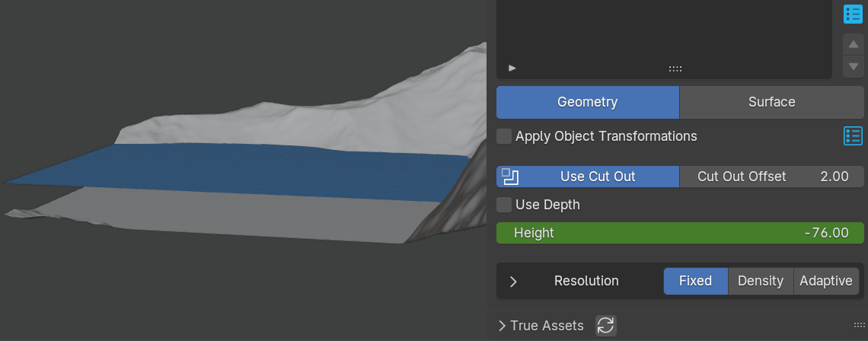Screen dimensions: 868x341
Task: Expand the True Assets panel
Action: pos(503,326)
